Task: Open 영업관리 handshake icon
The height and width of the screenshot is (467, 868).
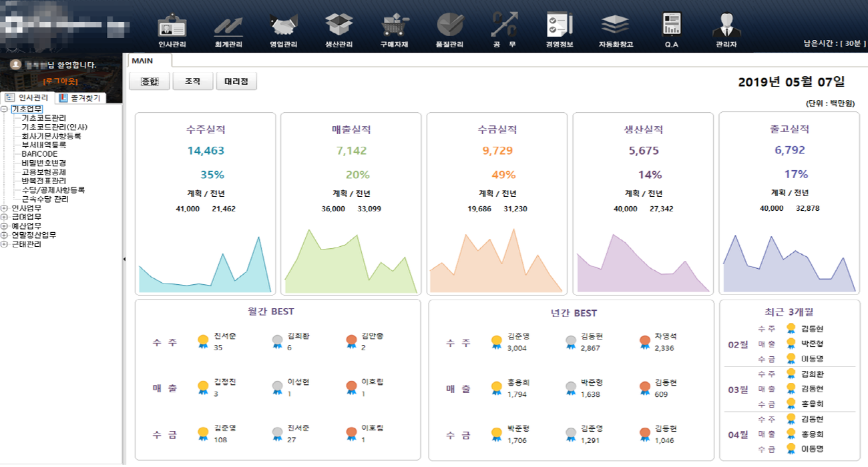Action: (x=283, y=27)
